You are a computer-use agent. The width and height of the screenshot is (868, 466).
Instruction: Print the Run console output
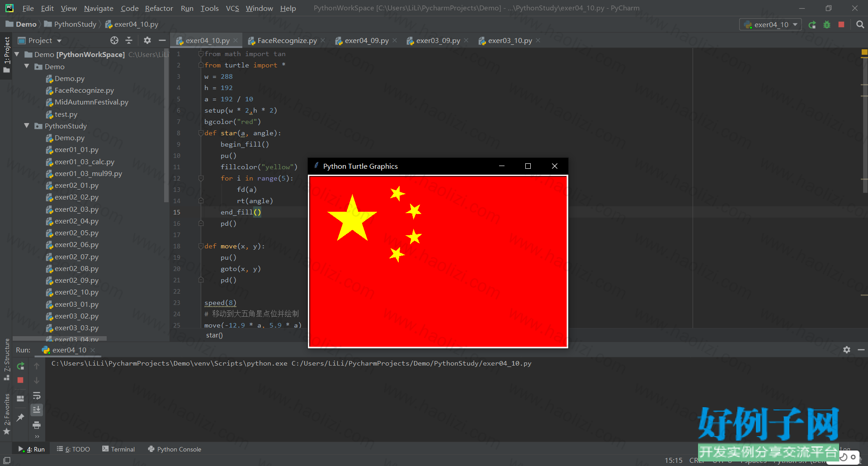pos(37,425)
